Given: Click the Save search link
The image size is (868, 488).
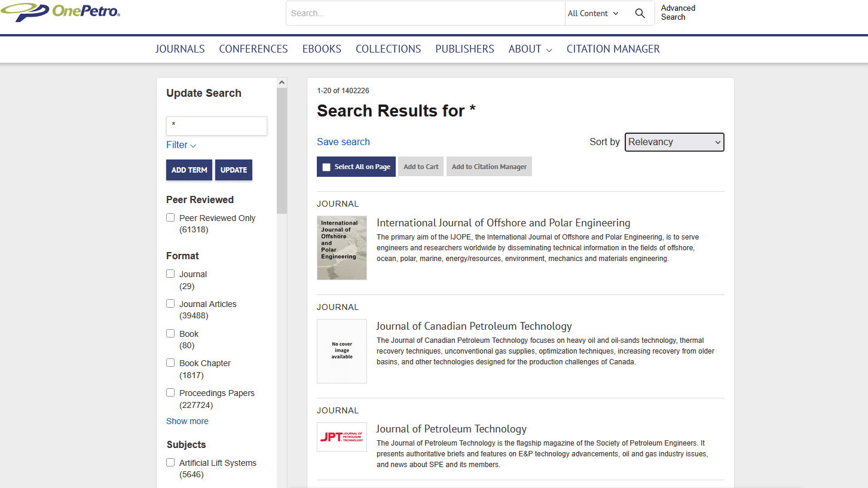Looking at the screenshot, I should tap(343, 142).
